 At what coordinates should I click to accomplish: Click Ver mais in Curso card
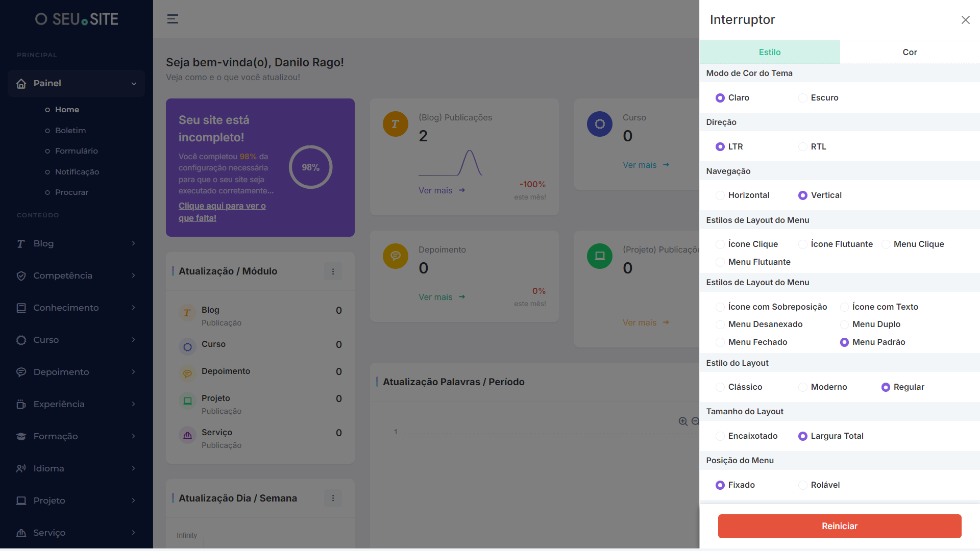click(646, 165)
